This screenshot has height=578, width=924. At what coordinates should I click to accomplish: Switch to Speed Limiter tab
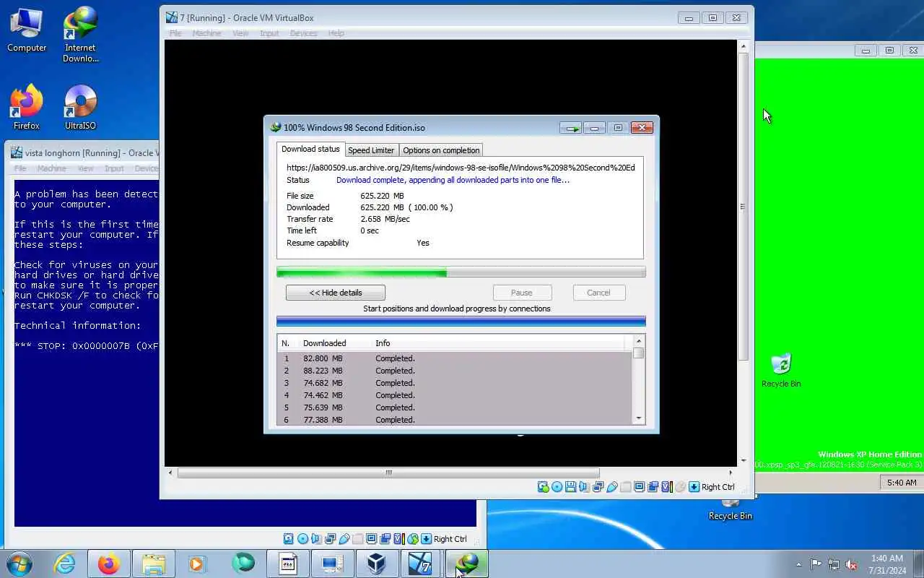coord(371,150)
